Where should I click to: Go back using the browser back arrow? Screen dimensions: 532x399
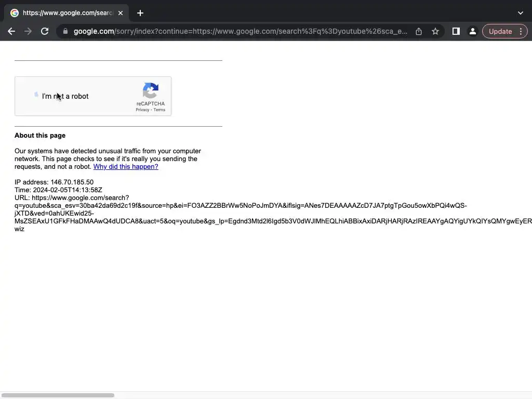pos(11,31)
